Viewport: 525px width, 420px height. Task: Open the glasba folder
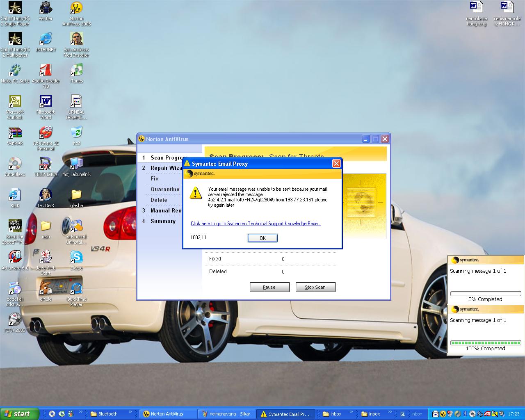tap(77, 199)
